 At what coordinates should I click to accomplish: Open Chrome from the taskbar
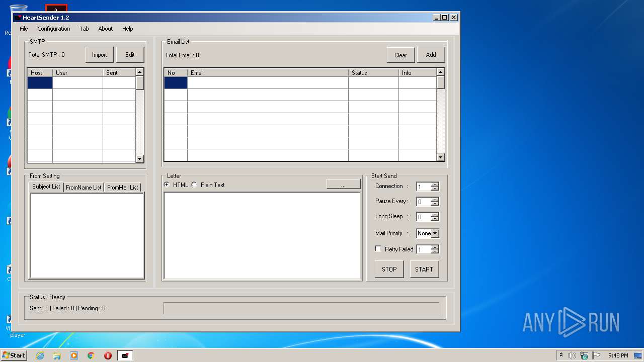[x=91, y=355]
